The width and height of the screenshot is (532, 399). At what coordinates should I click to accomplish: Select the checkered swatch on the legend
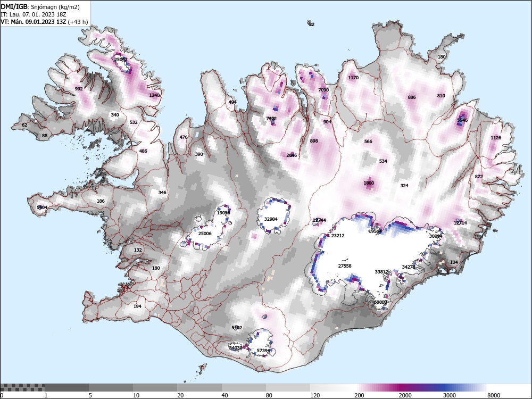pos(22,387)
